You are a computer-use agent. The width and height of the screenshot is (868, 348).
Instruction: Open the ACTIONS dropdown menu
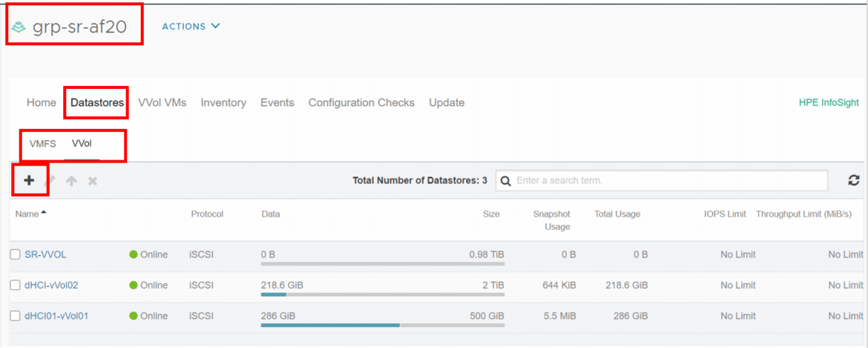coord(191,27)
